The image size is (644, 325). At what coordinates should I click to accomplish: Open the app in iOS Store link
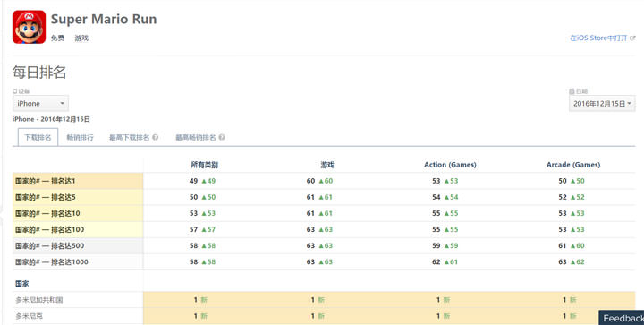[x=598, y=38]
